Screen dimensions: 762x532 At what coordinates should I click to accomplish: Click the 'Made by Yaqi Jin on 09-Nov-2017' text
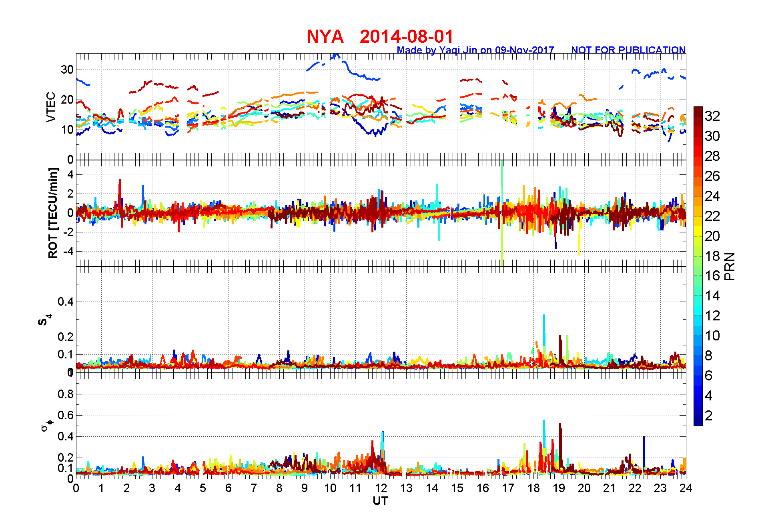475,50
